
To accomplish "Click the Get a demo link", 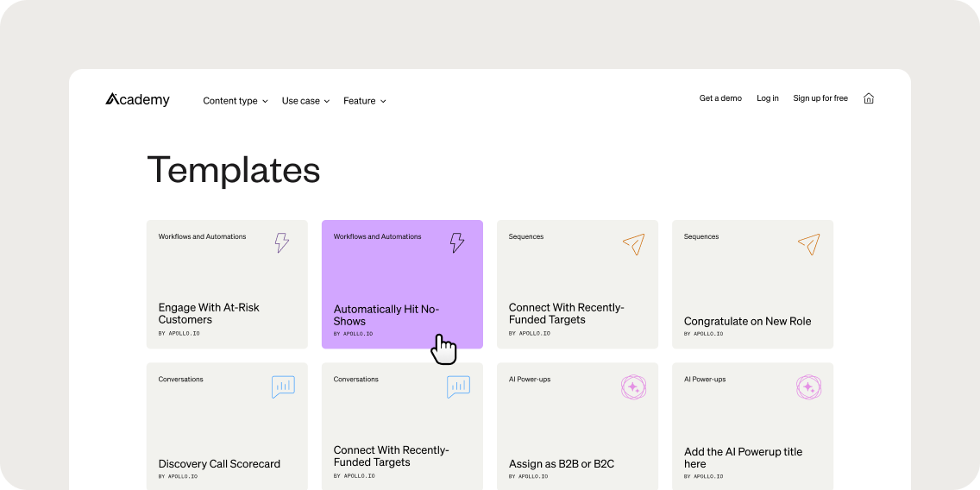I will [720, 98].
